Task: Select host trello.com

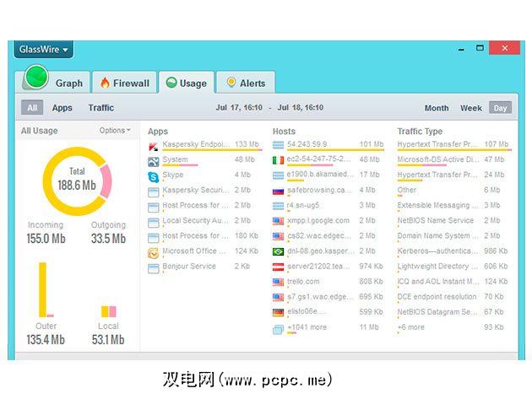Action: 328,282
